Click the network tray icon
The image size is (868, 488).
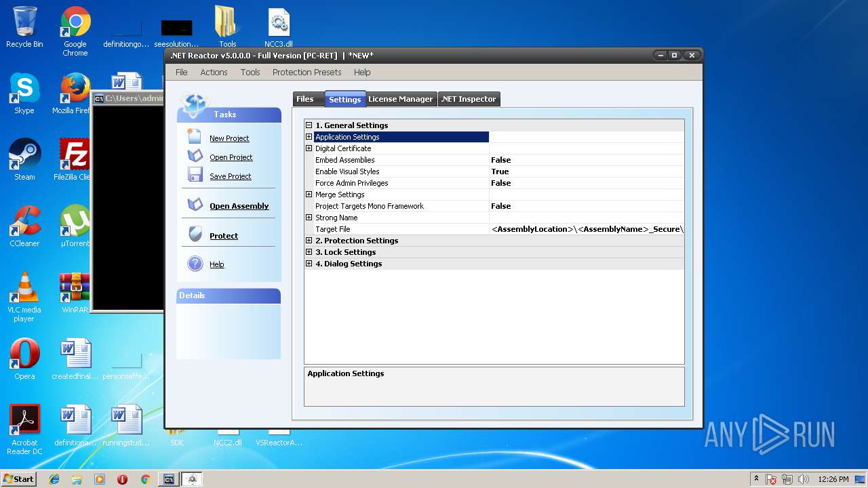788,479
